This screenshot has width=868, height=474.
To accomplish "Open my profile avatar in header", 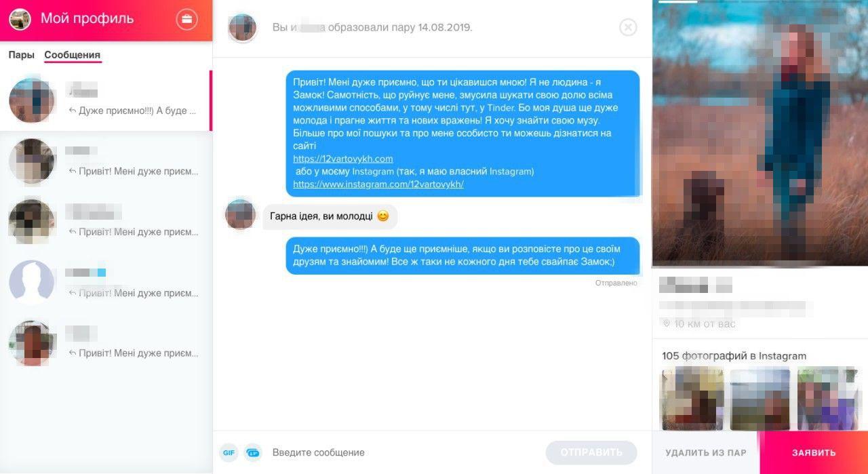I will click(x=20, y=19).
